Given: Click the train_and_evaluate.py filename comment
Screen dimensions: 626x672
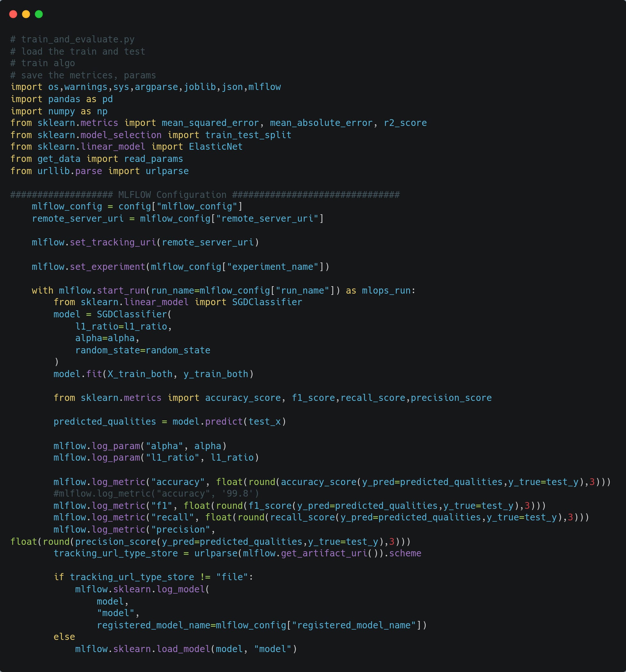Looking at the screenshot, I should pyautogui.click(x=78, y=40).
